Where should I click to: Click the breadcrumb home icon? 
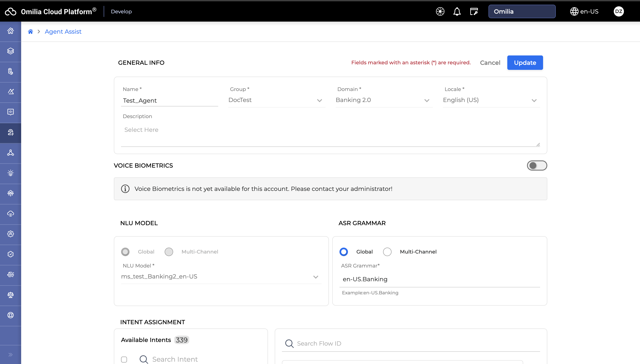30,32
